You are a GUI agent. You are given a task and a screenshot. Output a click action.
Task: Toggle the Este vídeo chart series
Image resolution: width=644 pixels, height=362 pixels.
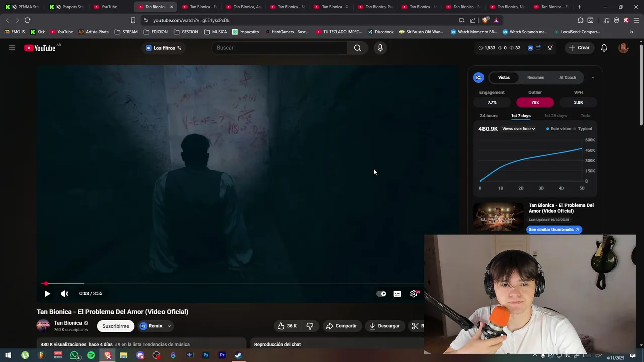click(x=558, y=129)
